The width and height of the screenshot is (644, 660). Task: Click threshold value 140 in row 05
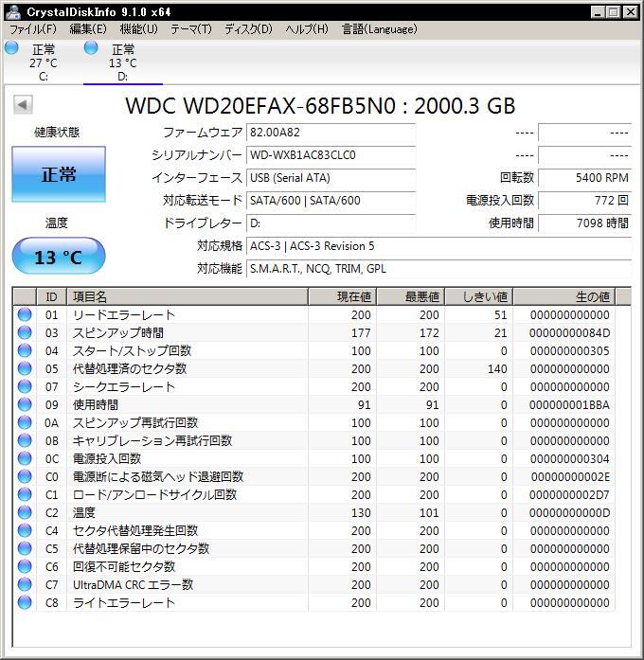click(x=497, y=369)
